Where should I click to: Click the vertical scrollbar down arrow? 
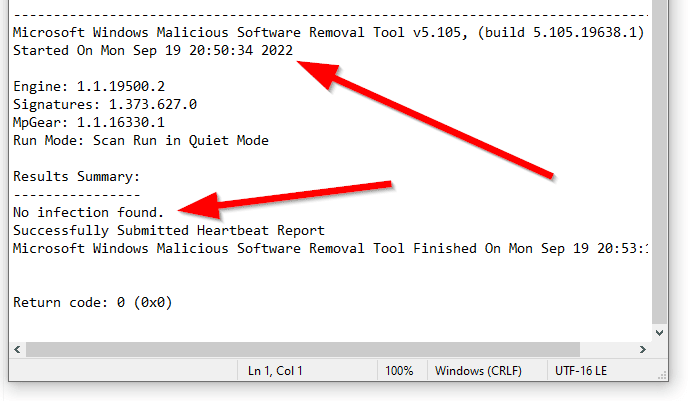pos(659,333)
